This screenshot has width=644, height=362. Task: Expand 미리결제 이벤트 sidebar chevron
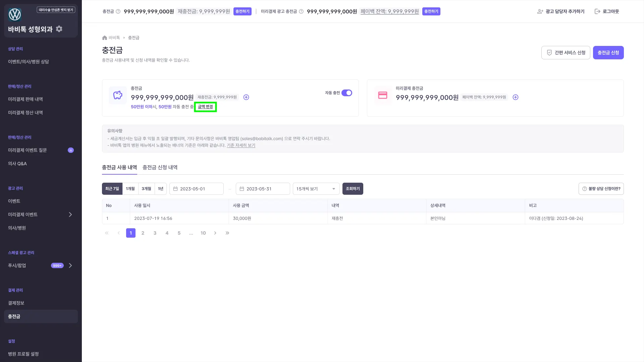70,215
